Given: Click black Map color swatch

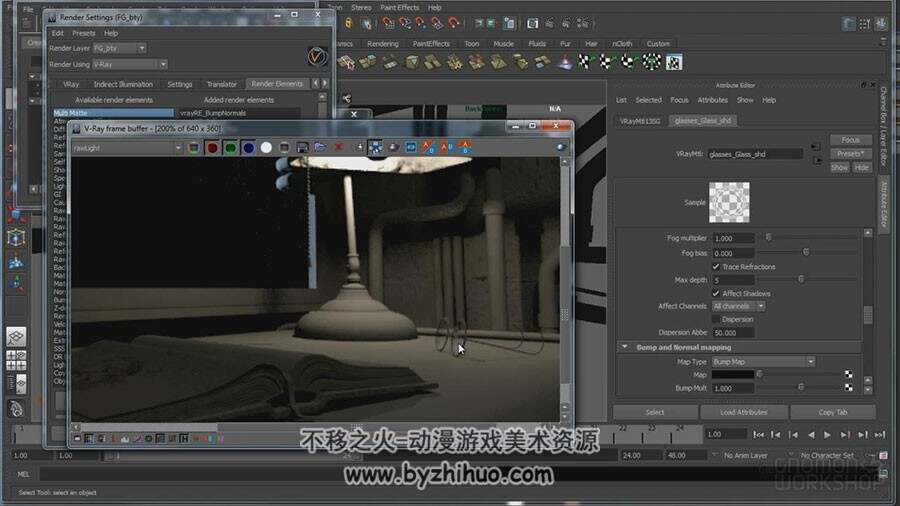Looking at the screenshot, I should click(x=733, y=375).
